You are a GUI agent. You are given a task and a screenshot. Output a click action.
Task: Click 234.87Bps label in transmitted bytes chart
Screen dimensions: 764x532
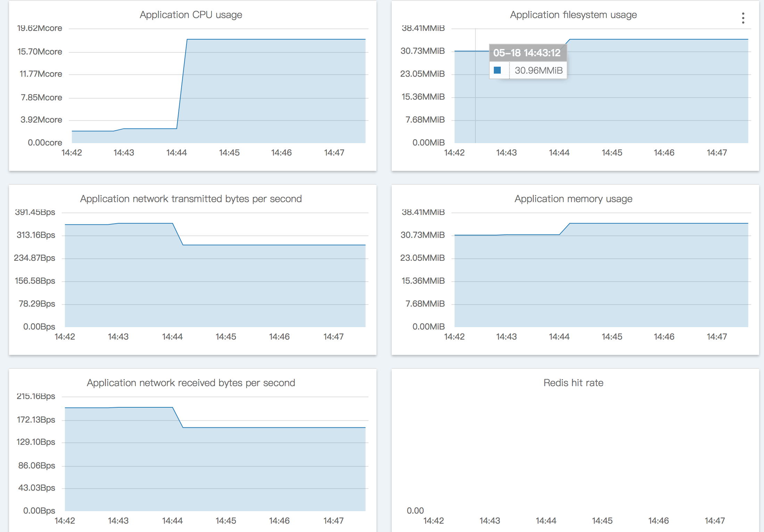point(35,258)
